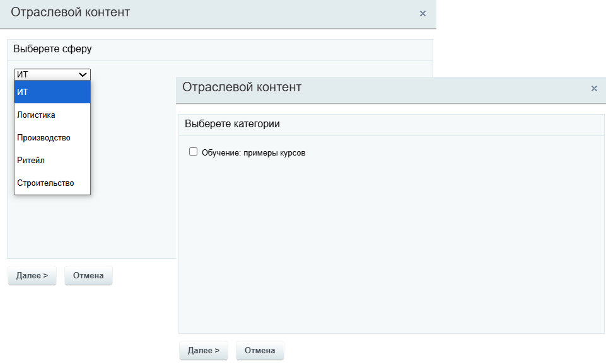Click the Выберете сферу heading
Image resolution: width=606 pixels, height=364 pixels.
(x=52, y=49)
